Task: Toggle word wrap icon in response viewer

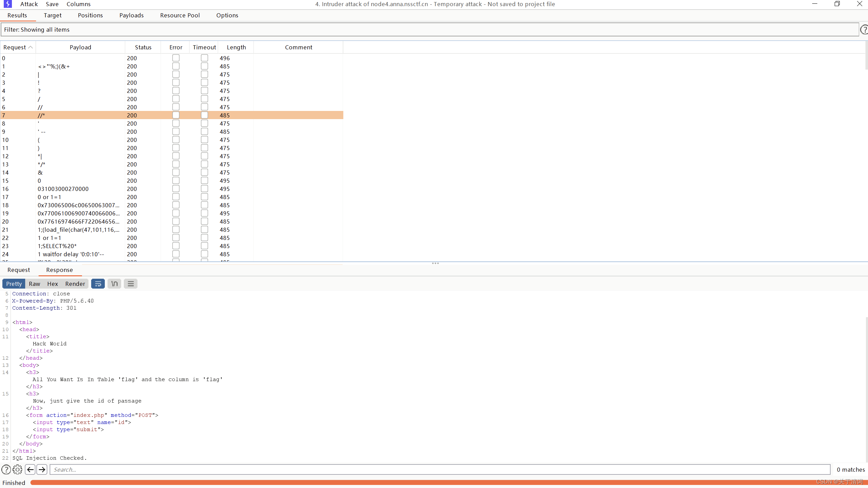Action: pyautogui.click(x=98, y=283)
